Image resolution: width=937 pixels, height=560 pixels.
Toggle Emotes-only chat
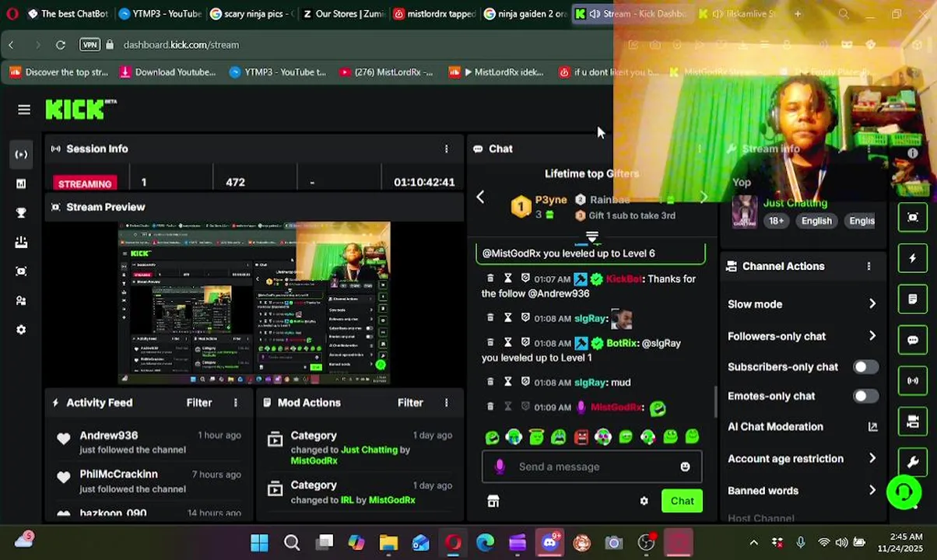click(865, 396)
